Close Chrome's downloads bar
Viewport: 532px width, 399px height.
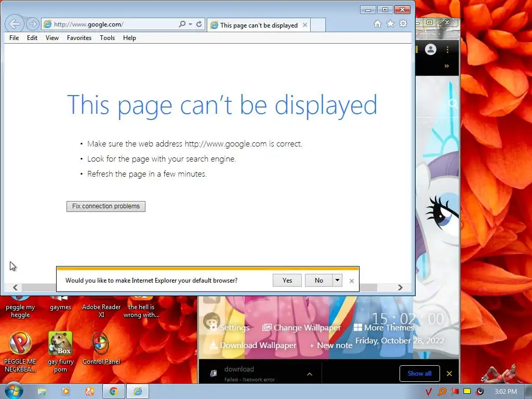[x=449, y=374]
